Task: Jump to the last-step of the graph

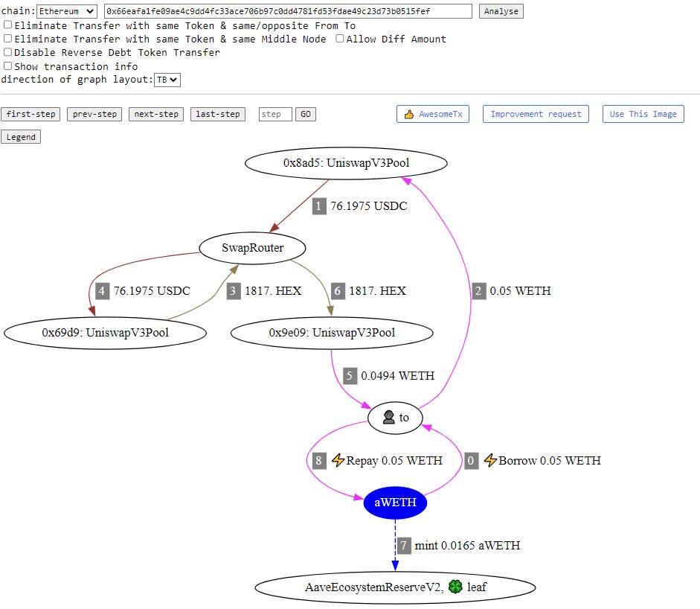Action: pyautogui.click(x=217, y=114)
